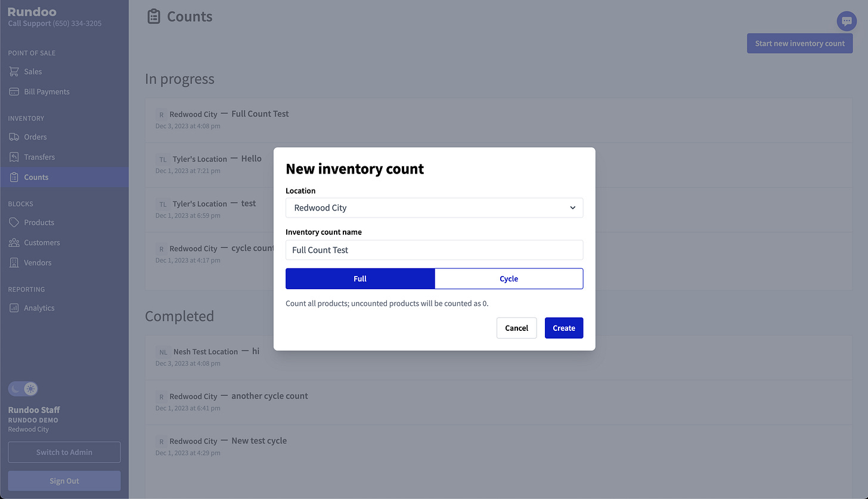Click Switch to Admin button

64,452
